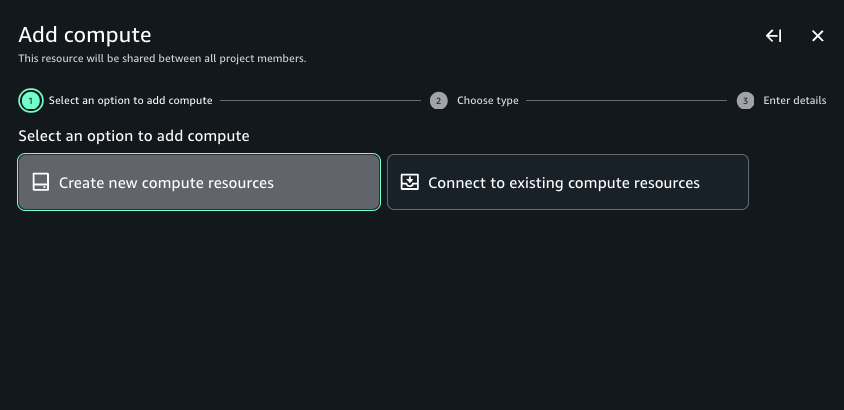
Task: Click the 'Create new compute resources' label text
Action: [x=166, y=183]
